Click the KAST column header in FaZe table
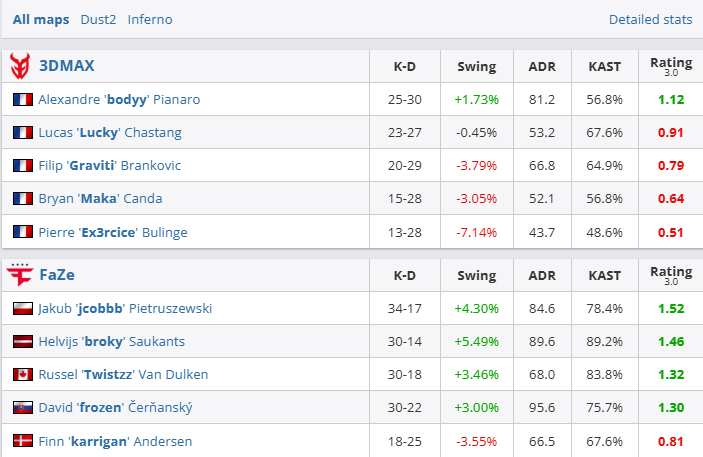 point(604,275)
